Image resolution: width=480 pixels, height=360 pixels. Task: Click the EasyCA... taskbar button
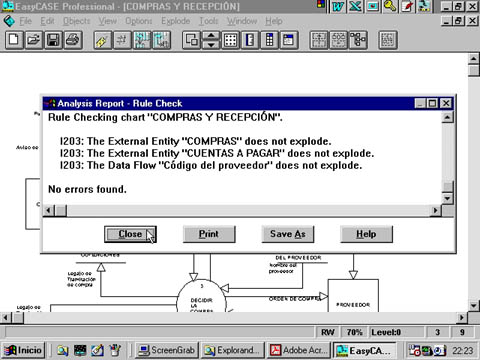click(x=364, y=350)
